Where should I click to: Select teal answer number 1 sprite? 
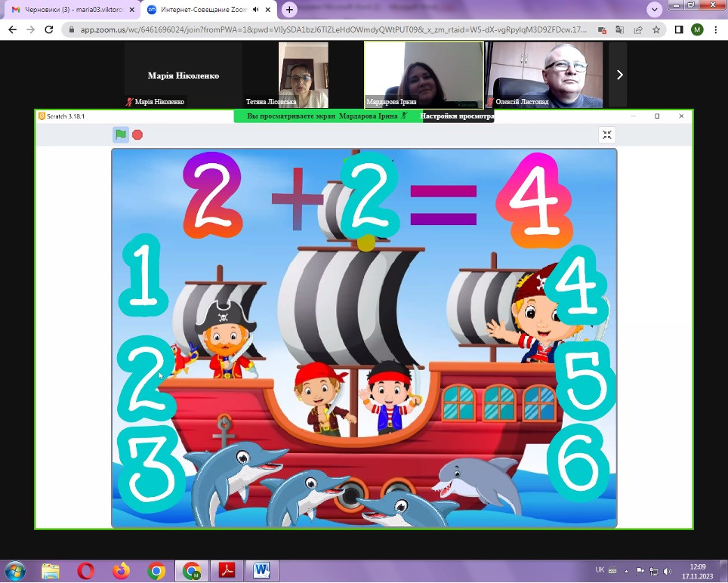(143, 275)
